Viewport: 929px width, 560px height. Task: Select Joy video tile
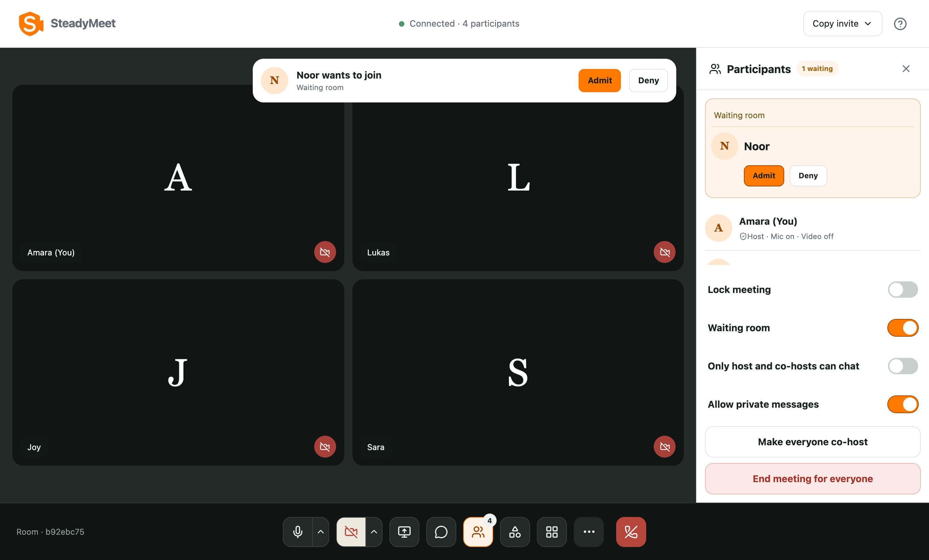click(178, 372)
